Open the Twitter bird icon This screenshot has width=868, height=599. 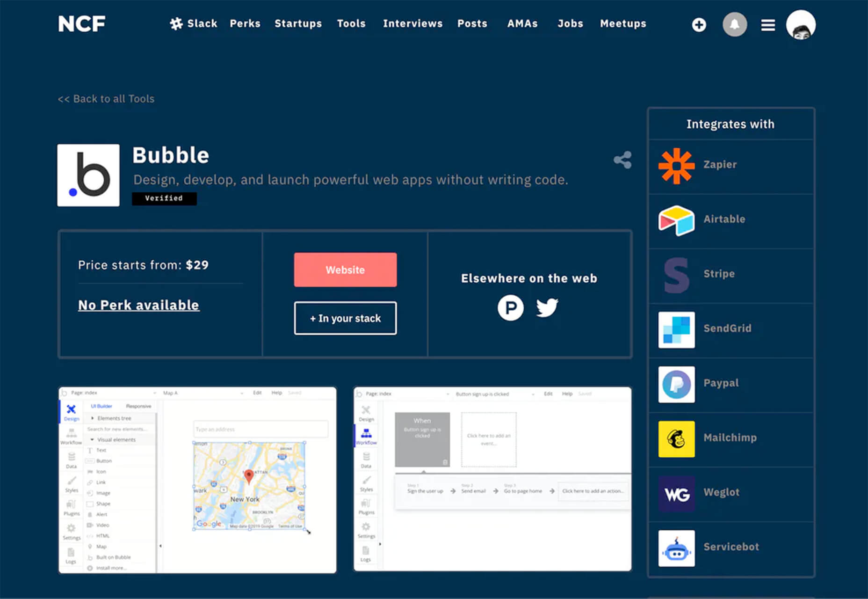(x=547, y=307)
